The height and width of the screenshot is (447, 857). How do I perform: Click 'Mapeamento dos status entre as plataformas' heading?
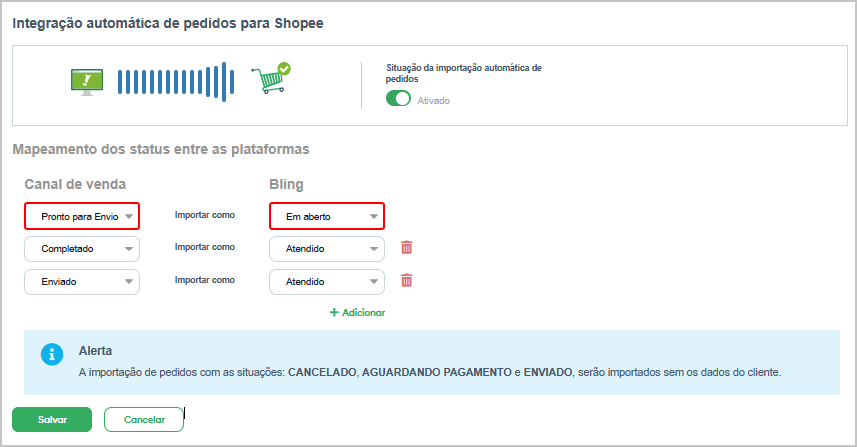161,149
